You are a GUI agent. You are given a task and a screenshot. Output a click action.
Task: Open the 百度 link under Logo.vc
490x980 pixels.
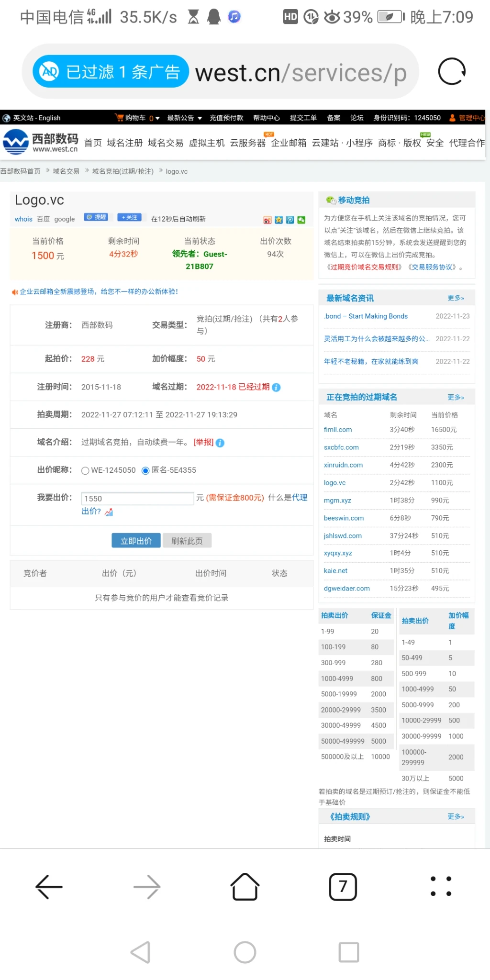pyautogui.click(x=43, y=219)
